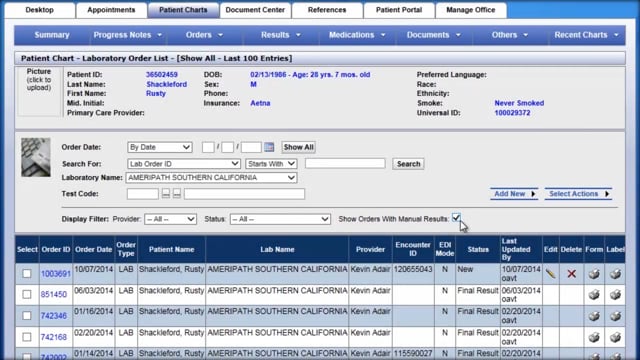Print label for order 742346
The width and height of the screenshot is (640, 360).
click(x=615, y=316)
